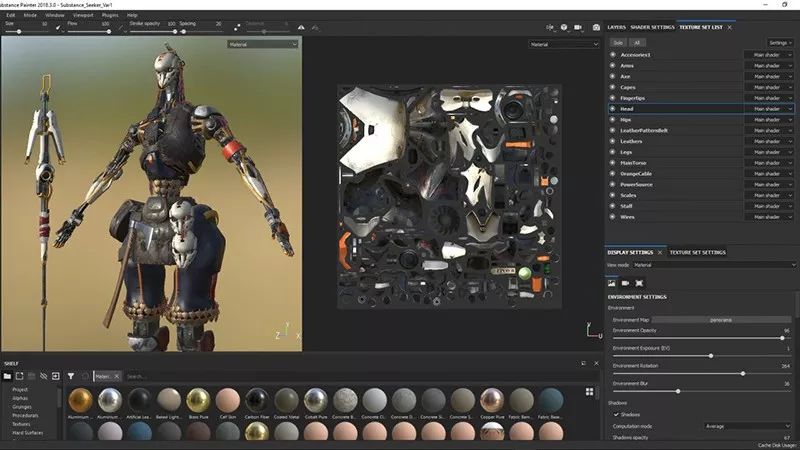800x450 pixels.
Task: Switch to the Shader Settings tab
Action: coord(653,27)
